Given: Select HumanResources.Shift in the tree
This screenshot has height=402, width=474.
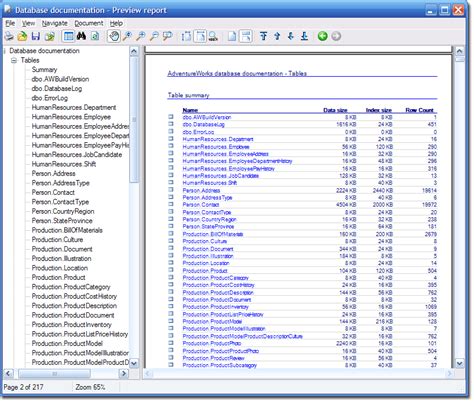Looking at the screenshot, I should pyautogui.click(x=64, y=164).
